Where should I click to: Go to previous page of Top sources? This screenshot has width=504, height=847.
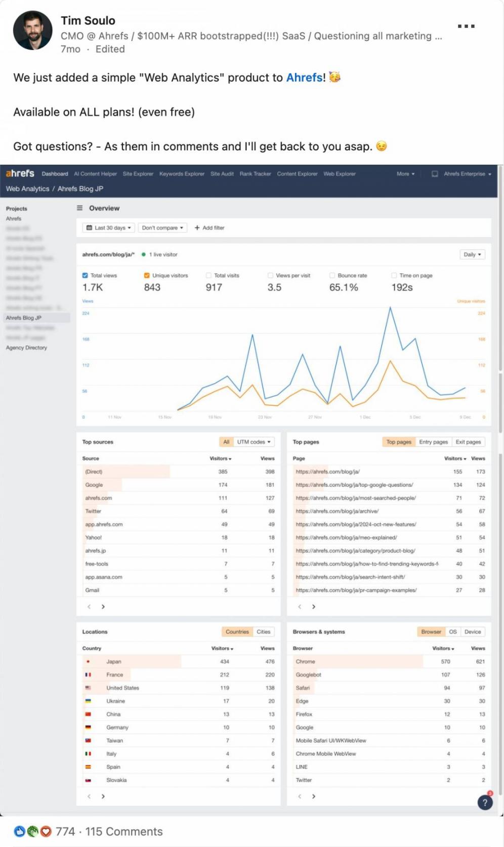(89, 607)
